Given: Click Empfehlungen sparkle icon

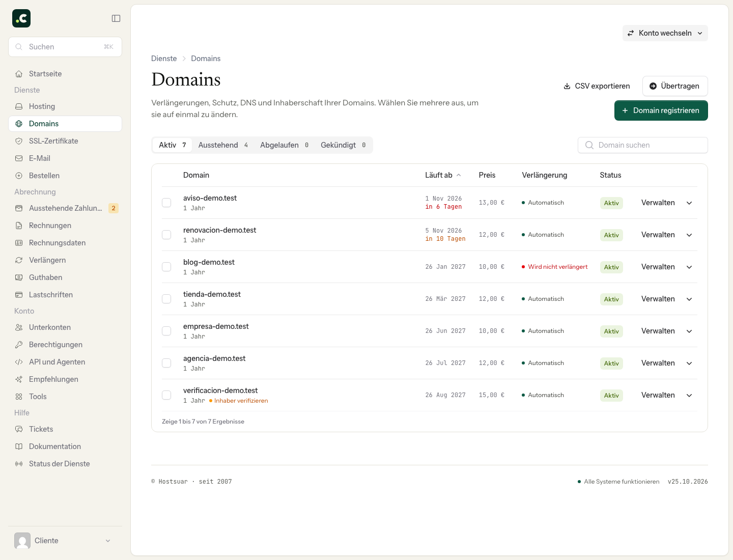Looking at the screenshot, I should (19, 379).
